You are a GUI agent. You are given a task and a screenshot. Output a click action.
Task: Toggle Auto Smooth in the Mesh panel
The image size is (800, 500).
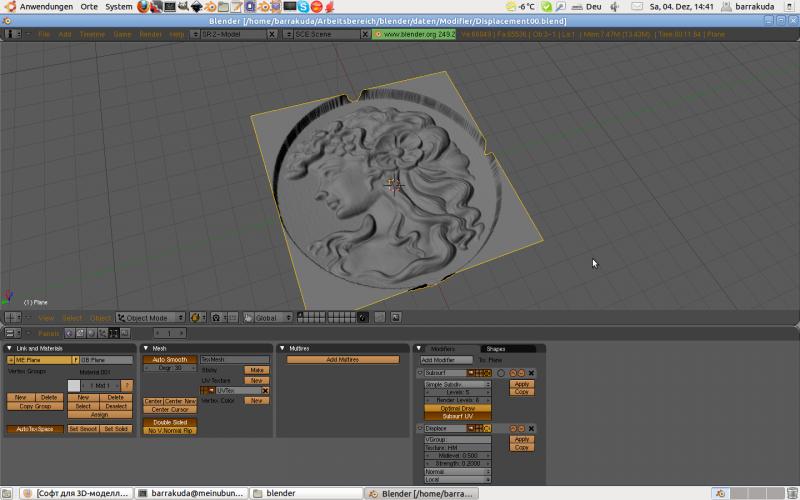click(x=170, y=360)
